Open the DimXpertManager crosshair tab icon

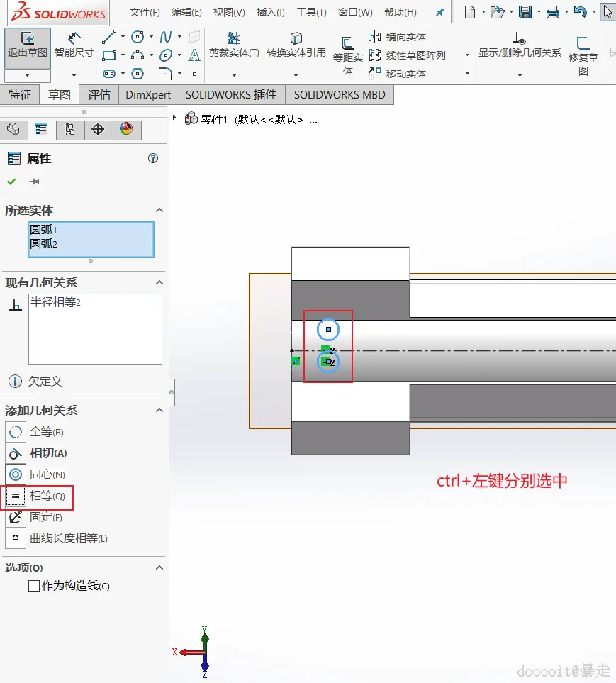pos(98,129)
